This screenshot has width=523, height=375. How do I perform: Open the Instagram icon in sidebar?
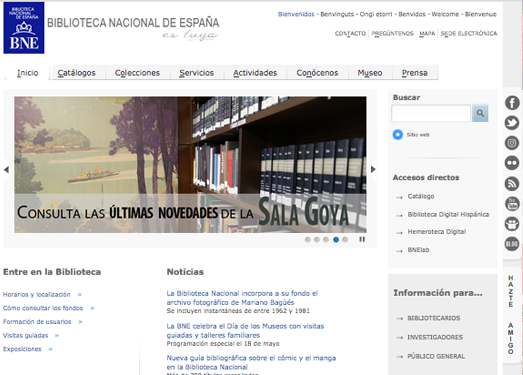[x=512, y=143]
